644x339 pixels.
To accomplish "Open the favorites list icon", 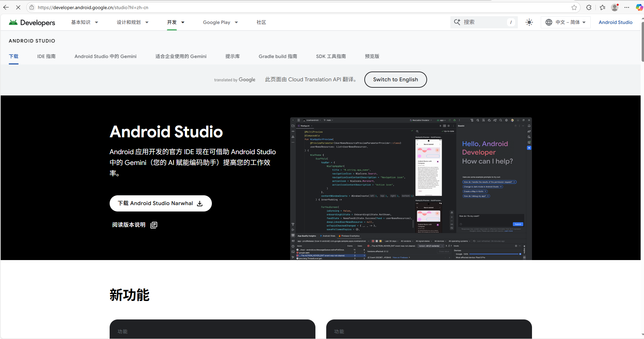I will (x=603, y=7).
